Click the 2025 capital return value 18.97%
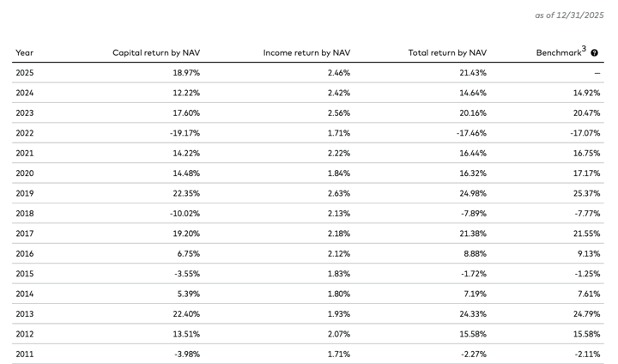 tap(186, 73)
